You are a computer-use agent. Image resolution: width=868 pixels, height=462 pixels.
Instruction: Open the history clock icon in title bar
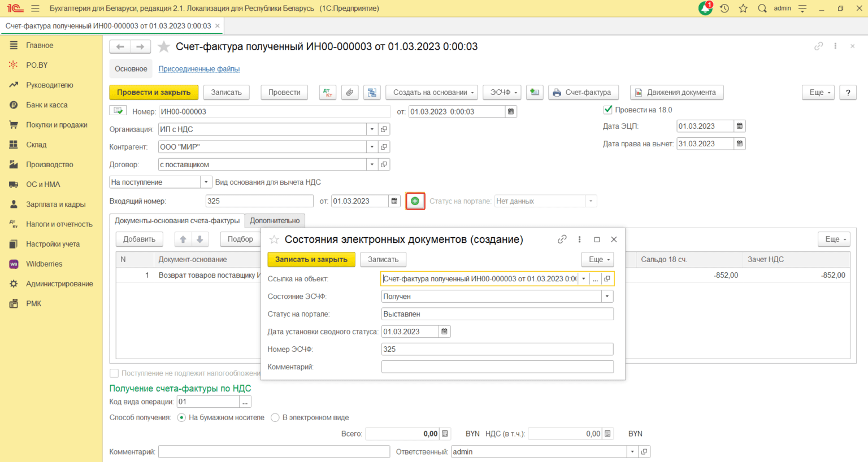point(724,8)
